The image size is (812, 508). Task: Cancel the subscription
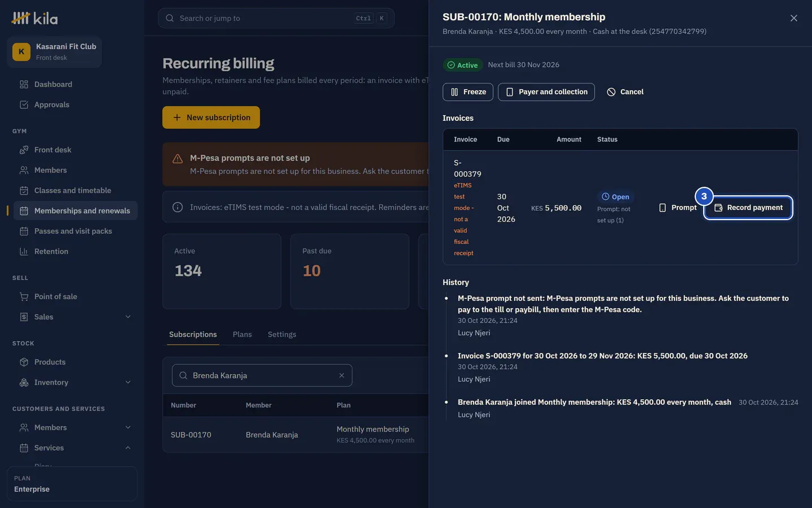(625, 92)
